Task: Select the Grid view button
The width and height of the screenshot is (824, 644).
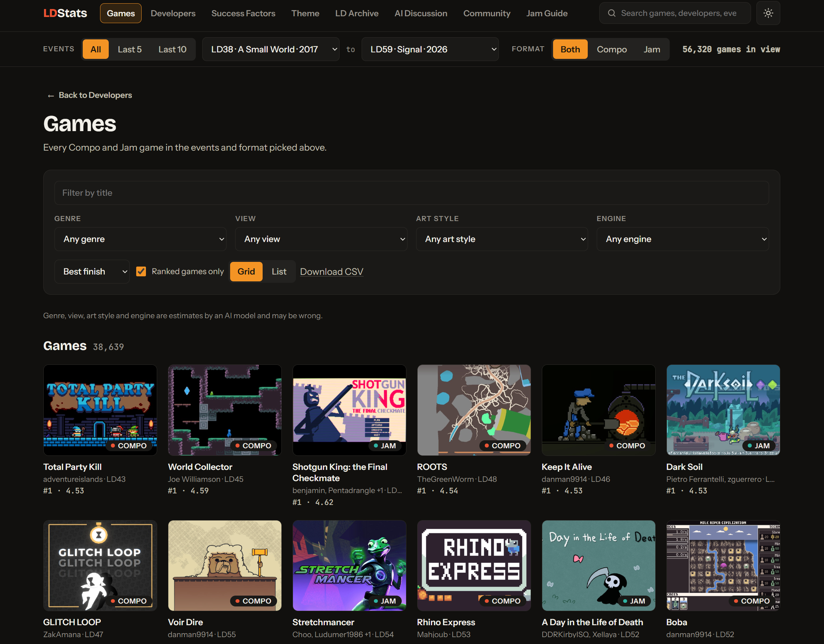Action: [x=246, y=271]
